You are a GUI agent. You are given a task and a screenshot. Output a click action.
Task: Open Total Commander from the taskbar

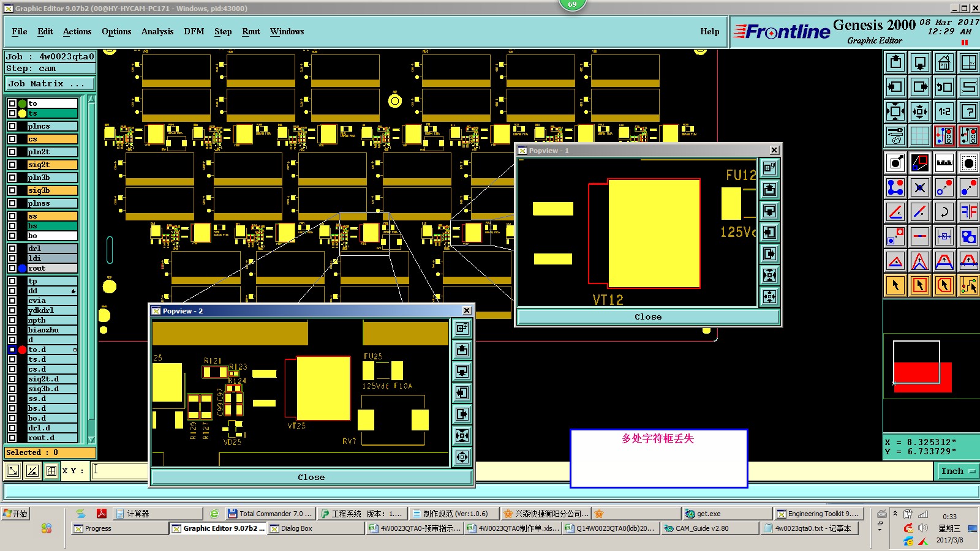tap(269, 514)
